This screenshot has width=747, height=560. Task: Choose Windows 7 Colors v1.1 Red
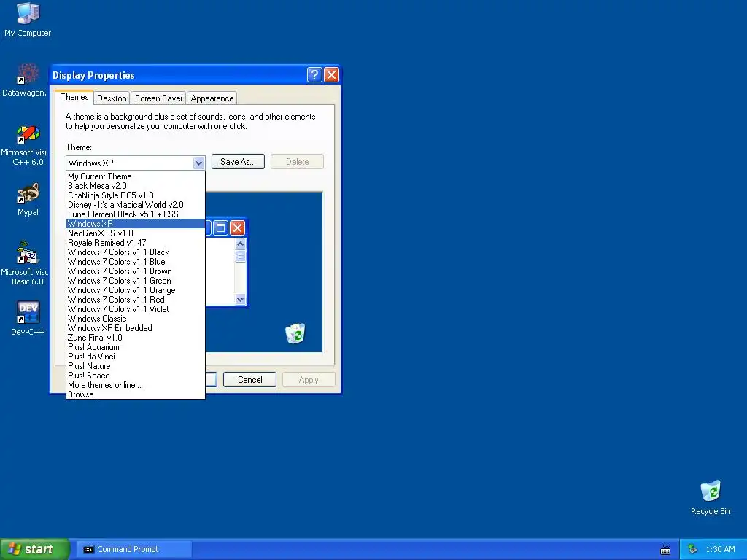[x=135, y=300]
